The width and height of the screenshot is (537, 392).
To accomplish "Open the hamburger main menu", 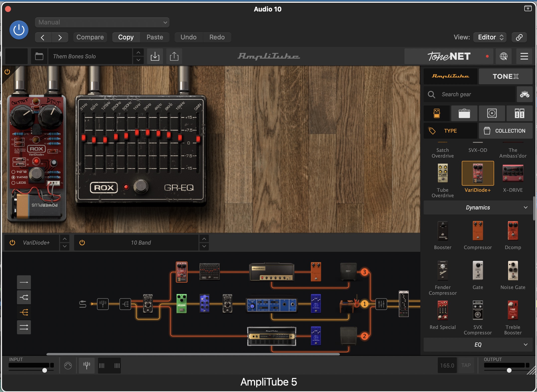I will [524, 56].
